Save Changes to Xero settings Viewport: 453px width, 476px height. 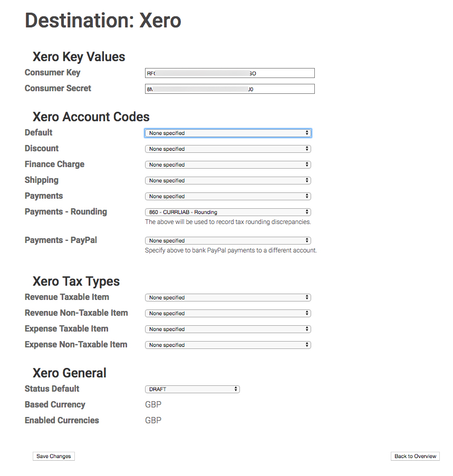[54, 456]
